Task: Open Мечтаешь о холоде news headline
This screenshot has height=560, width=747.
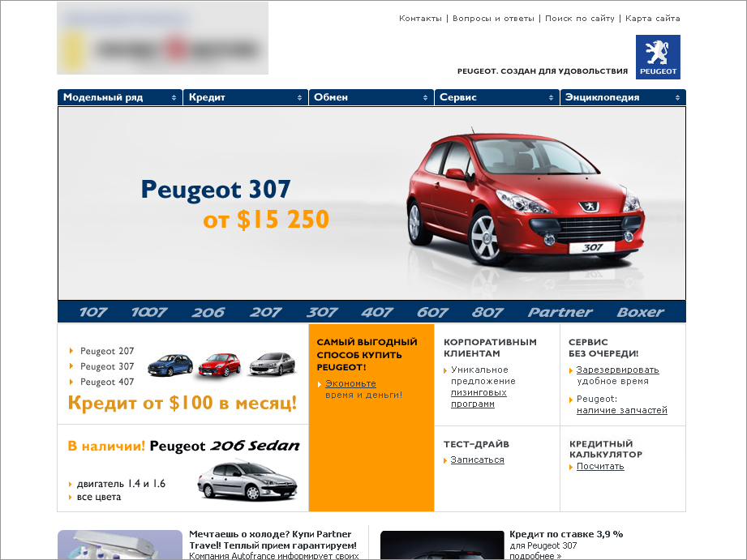Action: coord(273,540)
